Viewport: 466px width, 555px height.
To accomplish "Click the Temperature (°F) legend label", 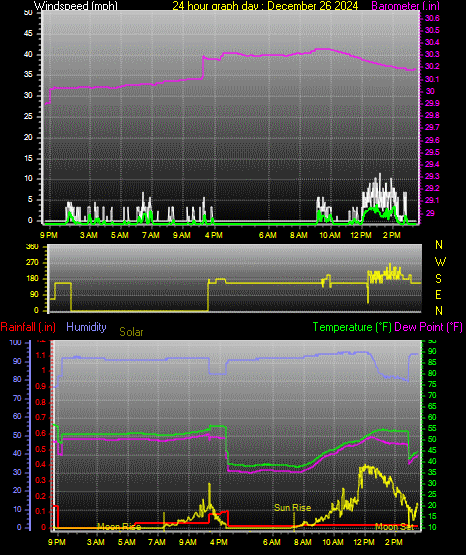I will point(352,327).
